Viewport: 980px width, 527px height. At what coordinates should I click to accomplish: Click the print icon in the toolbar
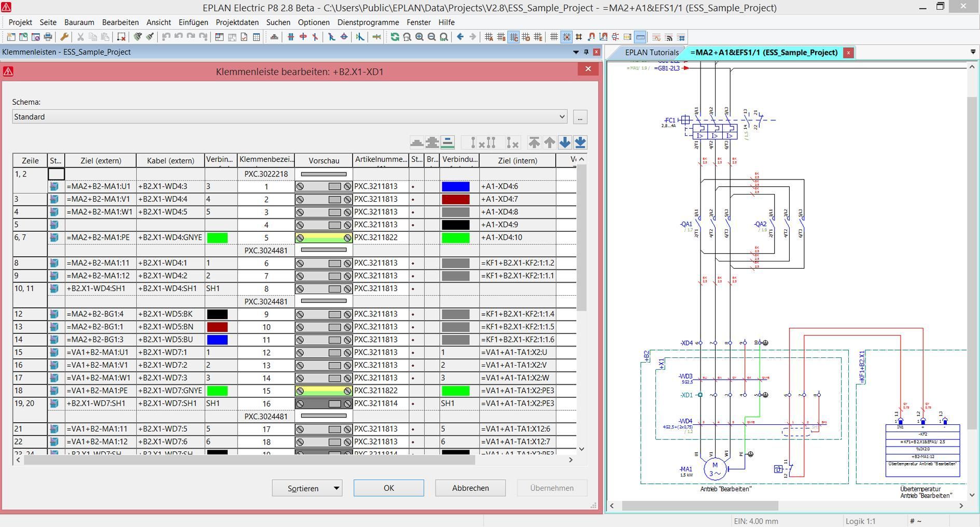point(48,37)
